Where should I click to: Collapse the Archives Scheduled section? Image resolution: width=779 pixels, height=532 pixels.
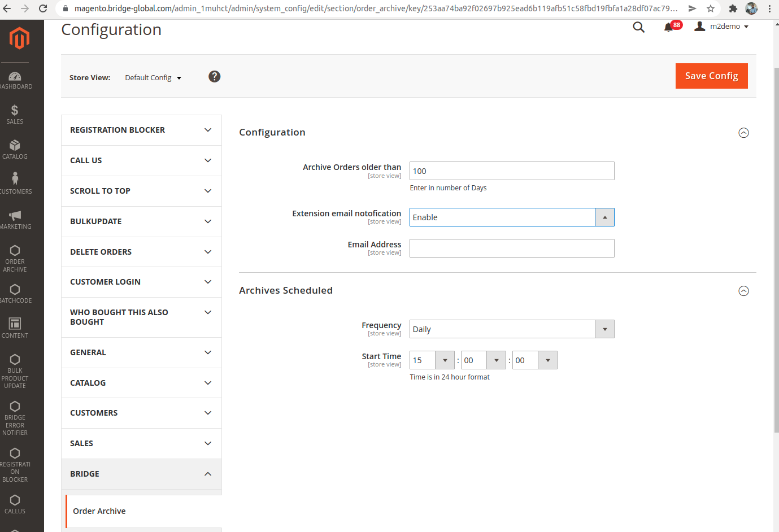tap(743, 291)
